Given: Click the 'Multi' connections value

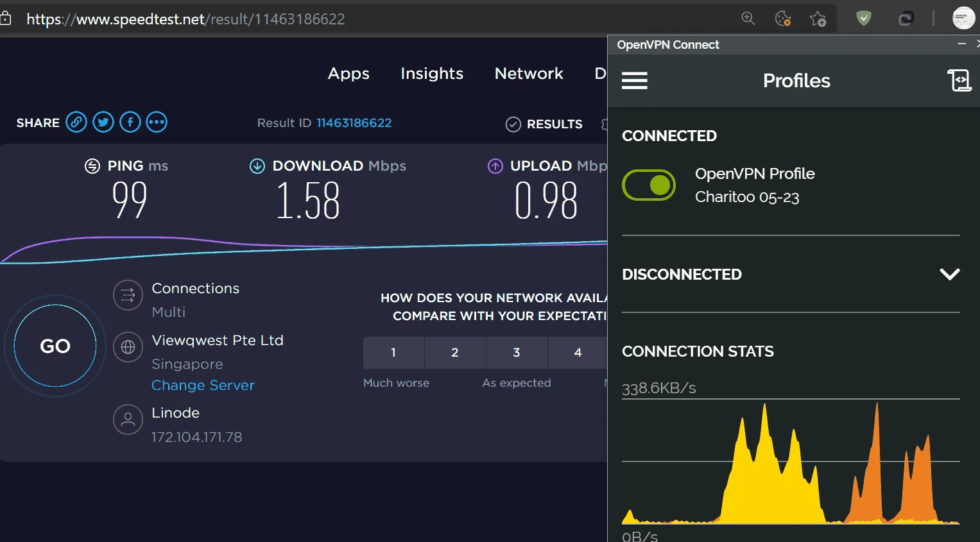Looking at the screenshot, I should (168, 312).
